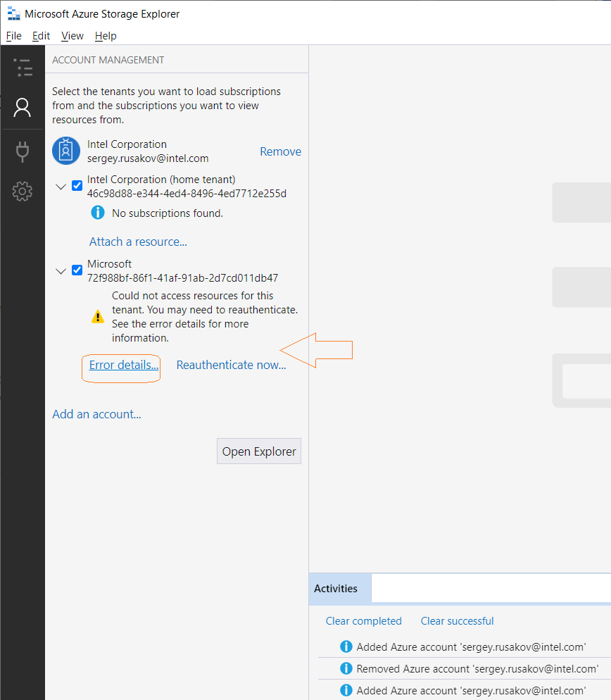Open the Edit menu
Viewport: 611px width, 700px height.
point(41,36)
